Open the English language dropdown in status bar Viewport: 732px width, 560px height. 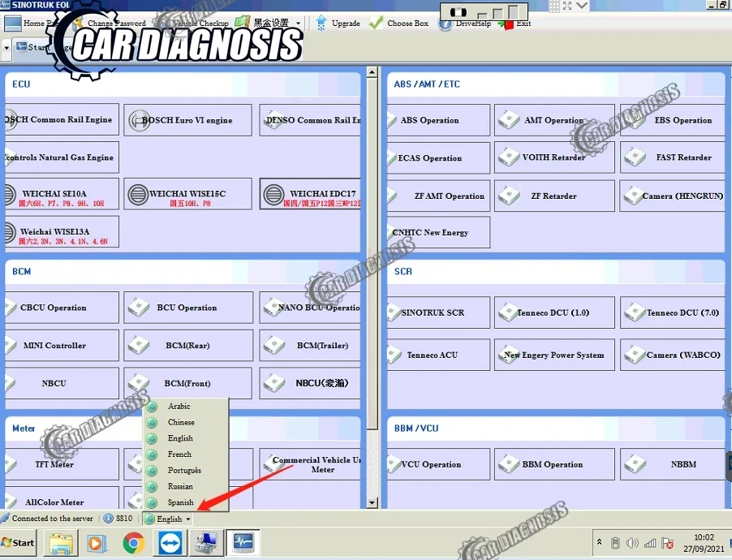[x=168, y=519]
